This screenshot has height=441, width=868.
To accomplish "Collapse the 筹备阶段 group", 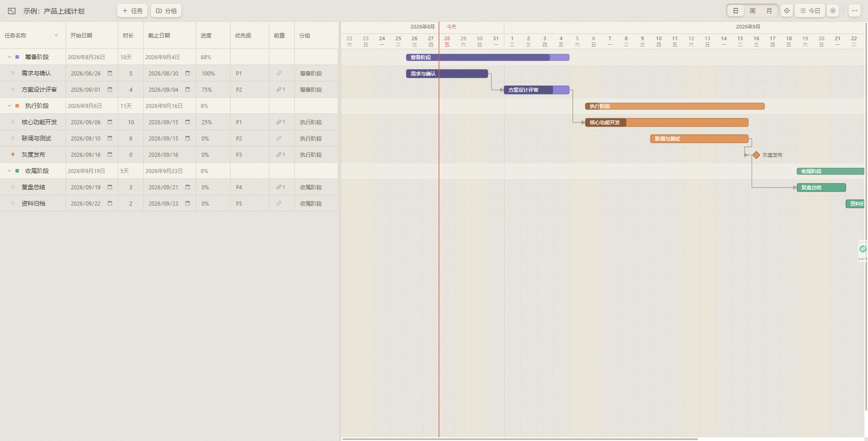I will (x=9, y=57).
